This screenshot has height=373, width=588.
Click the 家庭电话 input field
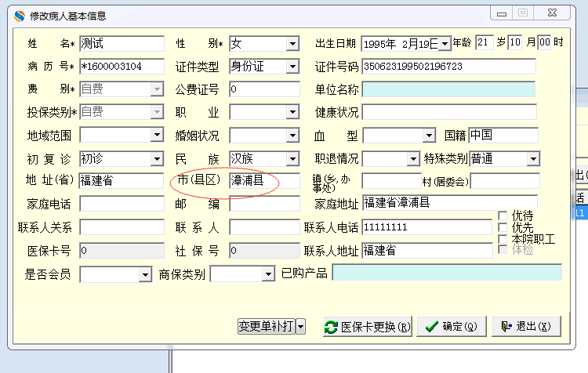[x=122, y=204]
